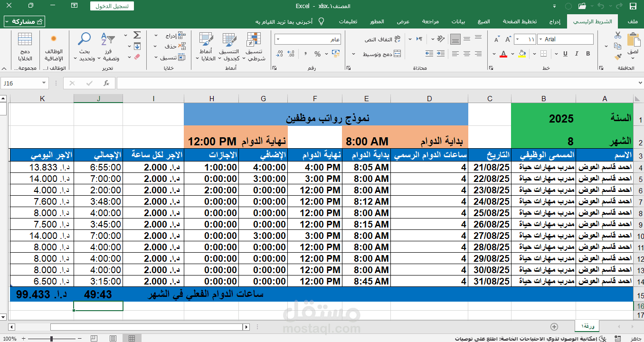Click the Insert Function fx icon

pos(106,83)
